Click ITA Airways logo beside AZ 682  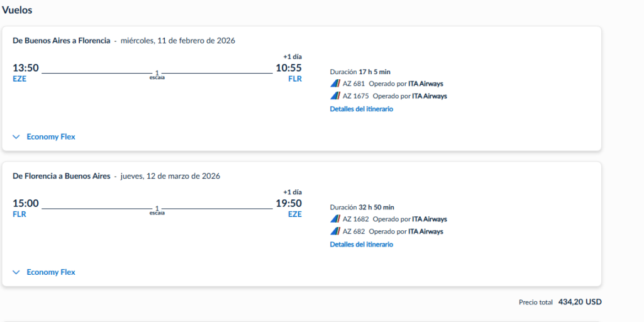pos(335,231)
